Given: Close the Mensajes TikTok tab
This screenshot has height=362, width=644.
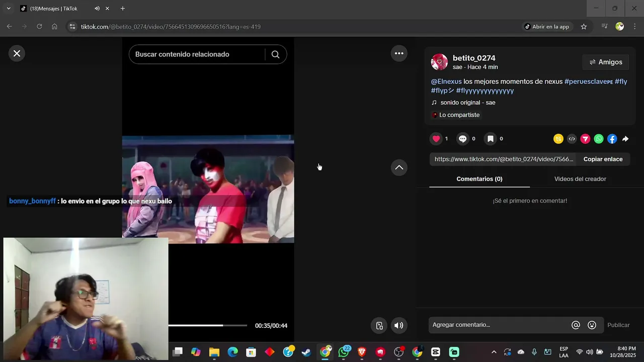Looking at the screenshot, I should click(x=107, y=9).
